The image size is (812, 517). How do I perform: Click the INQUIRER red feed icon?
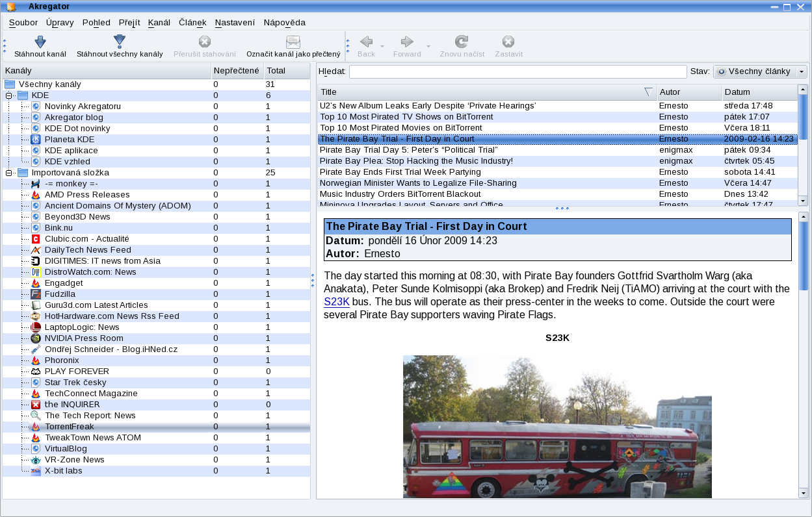(x=36, y=405)
